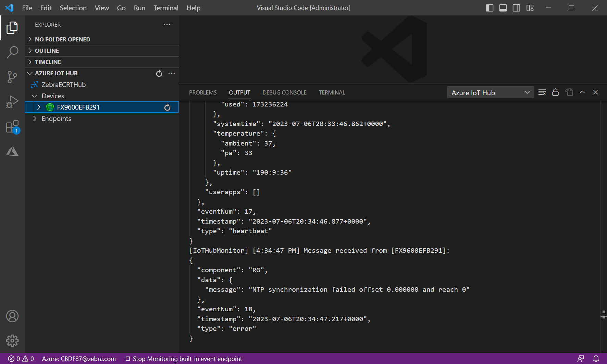The height and width of the screenshot is (364, 607).
Task: Click the VS Code logo in title bar
Action: [10, 8]
